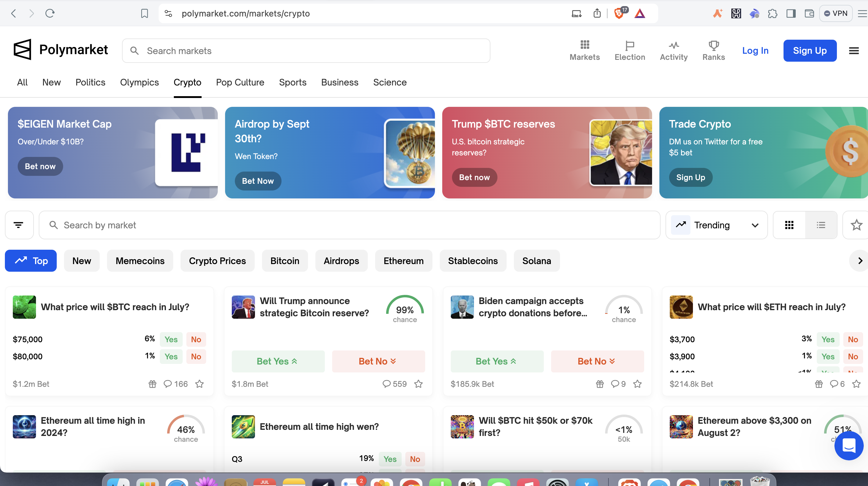The image size is (868, 486).
Task: Open the Markets grid icon
Action: (585, 50)
